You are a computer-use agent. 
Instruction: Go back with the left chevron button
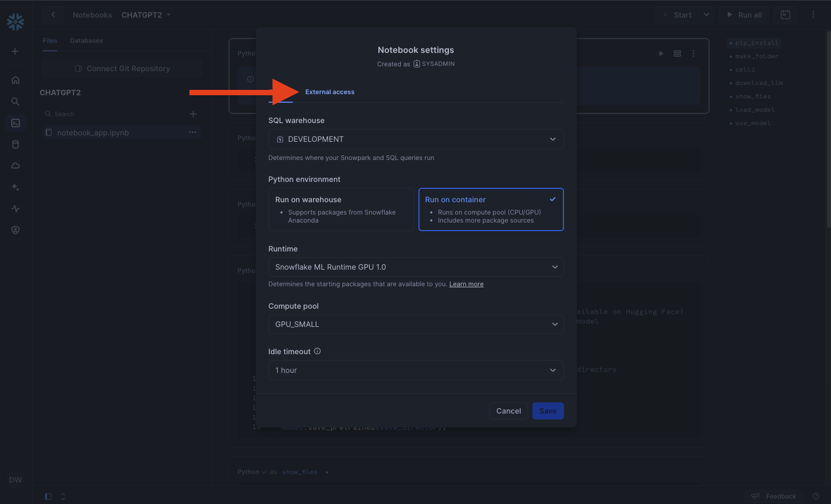click(53, 15)
